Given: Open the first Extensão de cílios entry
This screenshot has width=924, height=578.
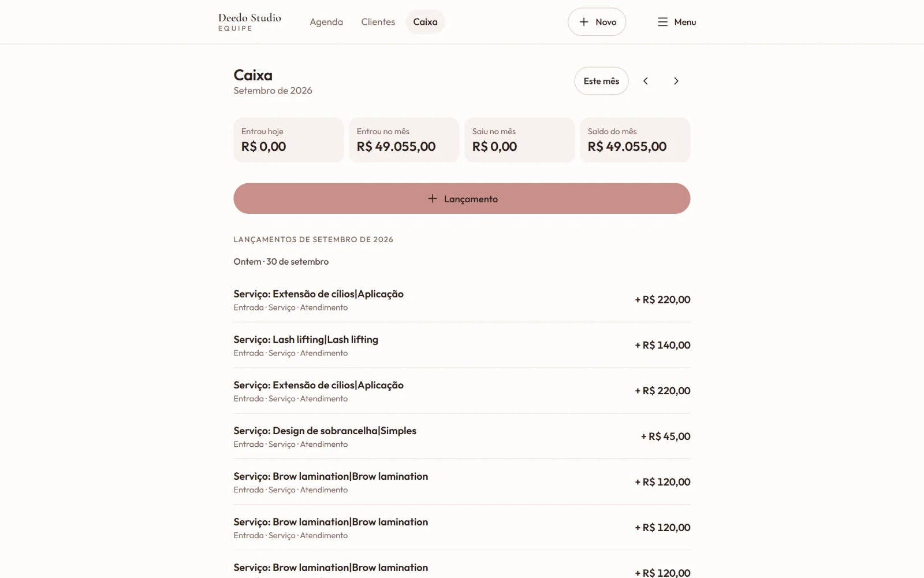Looking at the screenshot, I should (462, 299).
